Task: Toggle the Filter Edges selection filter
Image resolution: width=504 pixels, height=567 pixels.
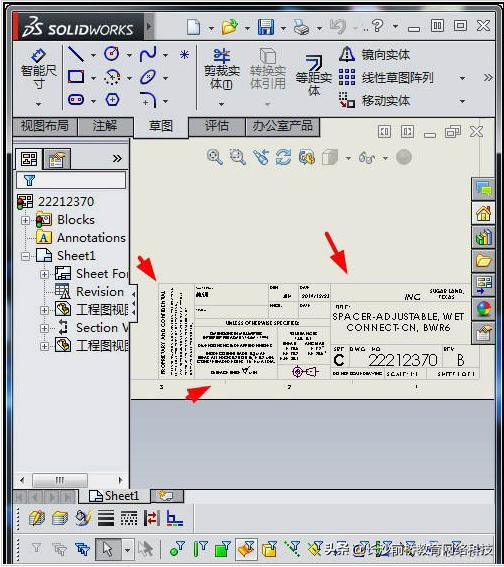Action: pos(200,549)
